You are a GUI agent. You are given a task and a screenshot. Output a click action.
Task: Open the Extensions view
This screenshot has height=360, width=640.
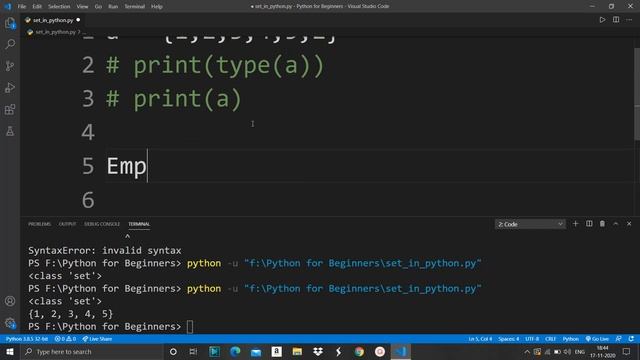tap(10, 109)
